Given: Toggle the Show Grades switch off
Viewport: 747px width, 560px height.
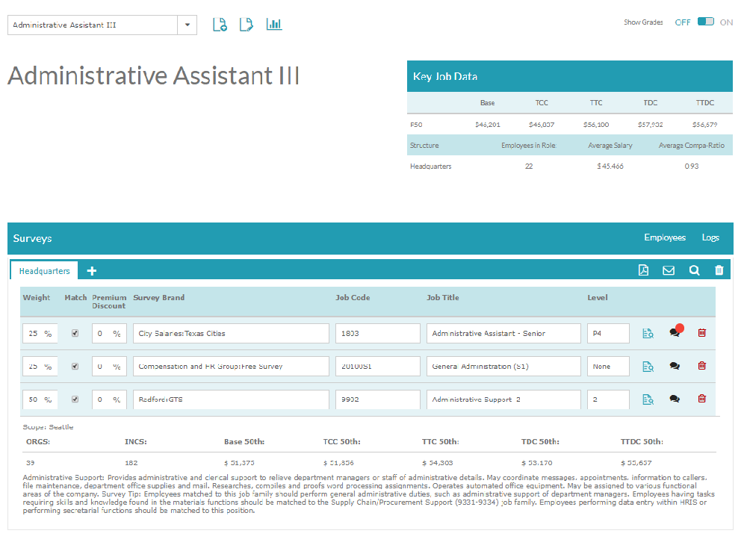Looking at the screenshot, I should coord(705,22).
